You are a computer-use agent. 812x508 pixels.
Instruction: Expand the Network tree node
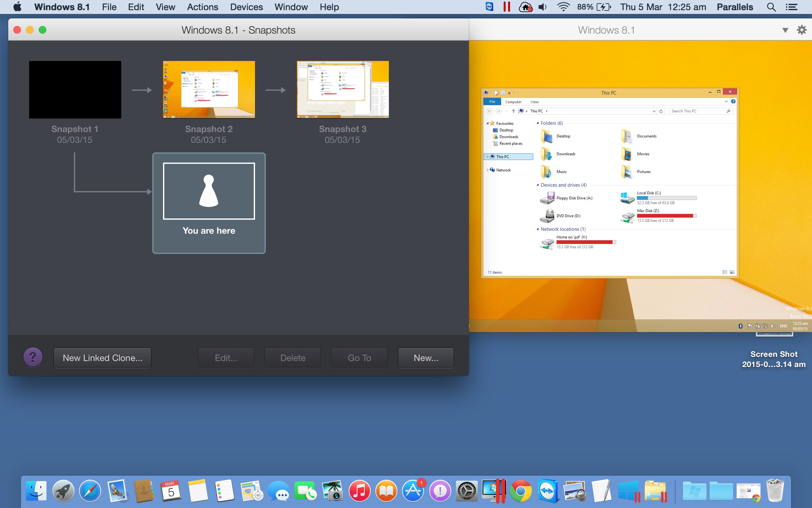click(487, 170)
